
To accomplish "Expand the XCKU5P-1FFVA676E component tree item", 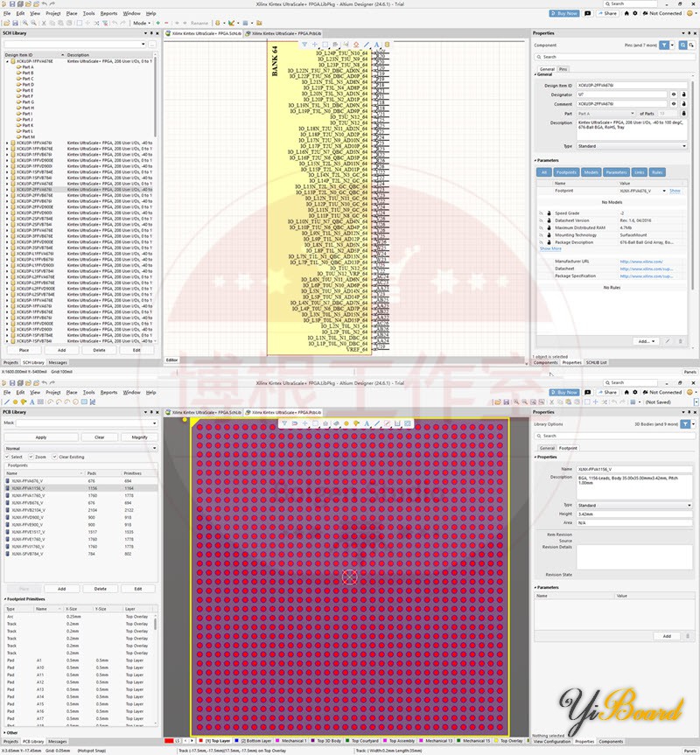I will pyautogui.click(x=7, y=62).
